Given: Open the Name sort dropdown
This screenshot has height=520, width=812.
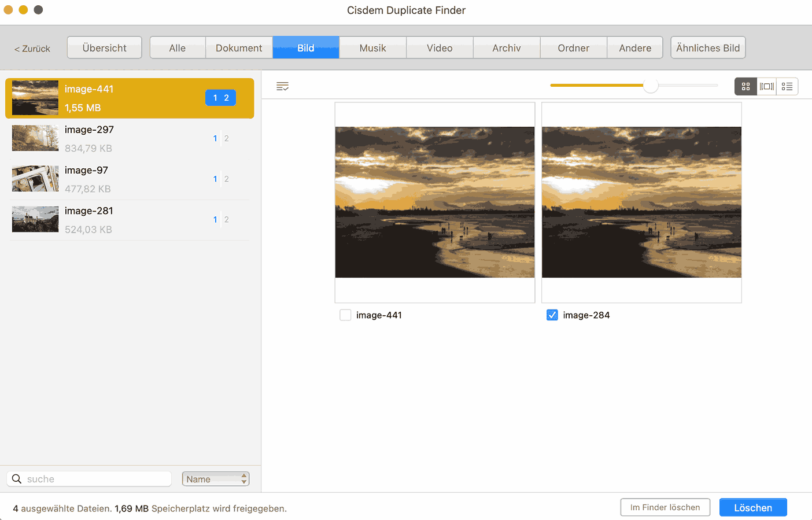Looking at the screenshot, I should [x=216, y=479].
